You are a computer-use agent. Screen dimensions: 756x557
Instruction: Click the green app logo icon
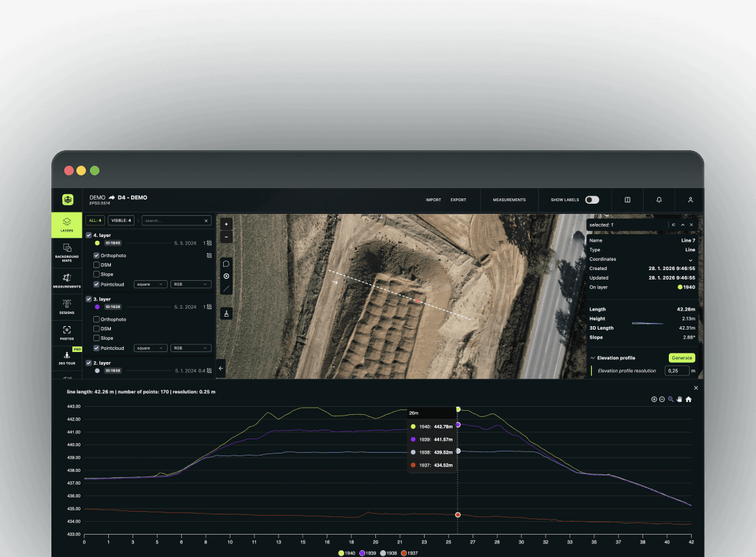(68, 200)
